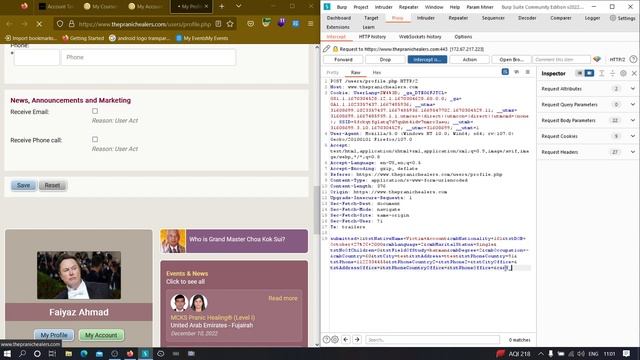Open the Action dropdown button in Burp
The width and height of the screenshot is (640, 360).
click(x=469, y=60)
